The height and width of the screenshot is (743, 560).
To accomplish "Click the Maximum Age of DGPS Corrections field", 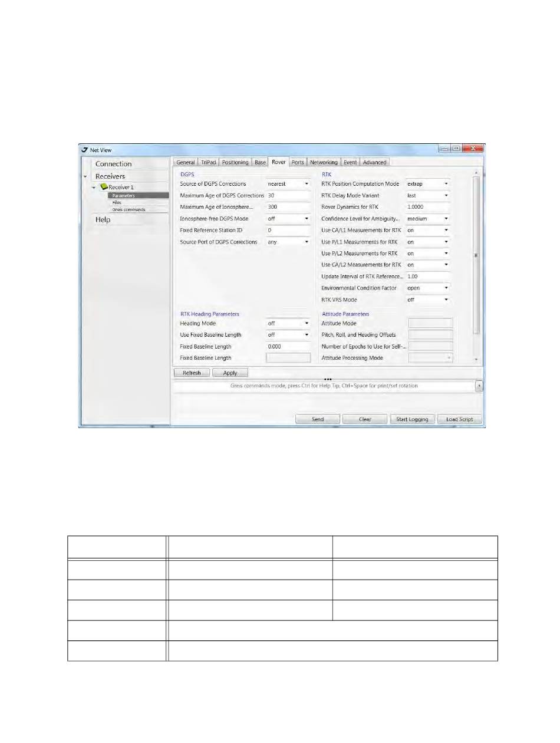I will [288, 196].
